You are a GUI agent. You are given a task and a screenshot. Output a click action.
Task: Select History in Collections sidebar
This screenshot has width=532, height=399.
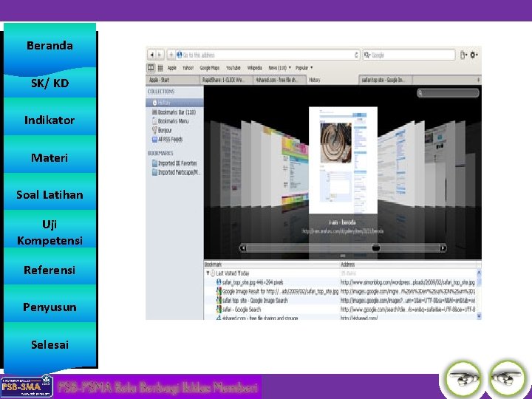click(x=174, y=103)
